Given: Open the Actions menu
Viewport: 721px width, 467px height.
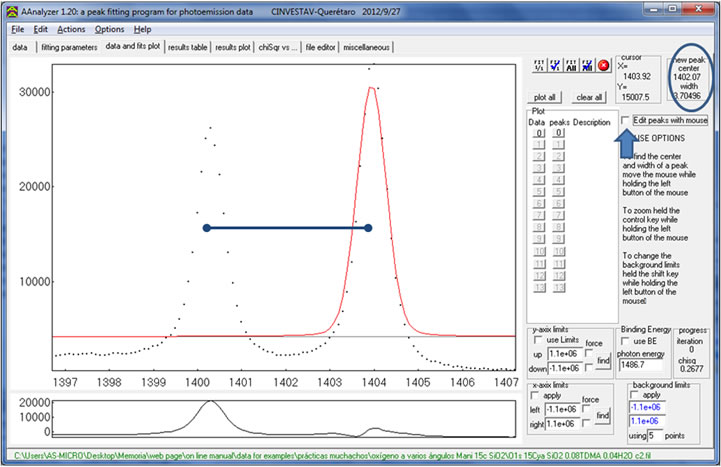Looking at the screenshot, I should click(71, 29).
